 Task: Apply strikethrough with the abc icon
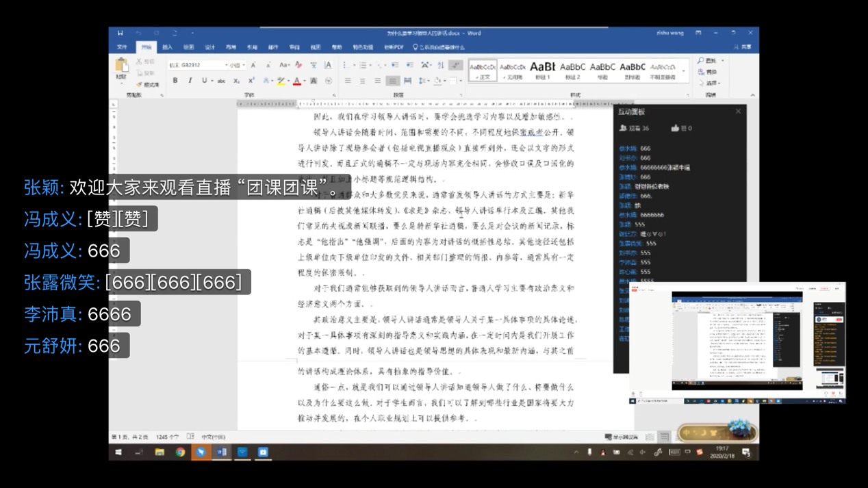pyautogui.click(x=221, y=81)
